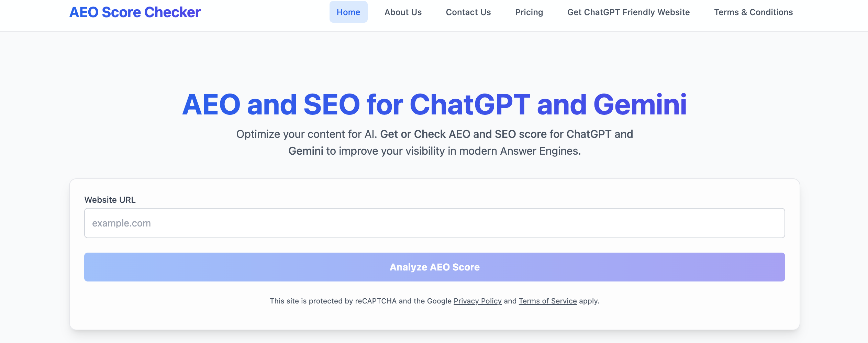Image resolution: width=868 pixels, height=343 pixels.
Task: Focus the example.com placeholder input
Action: coord(434,223)
